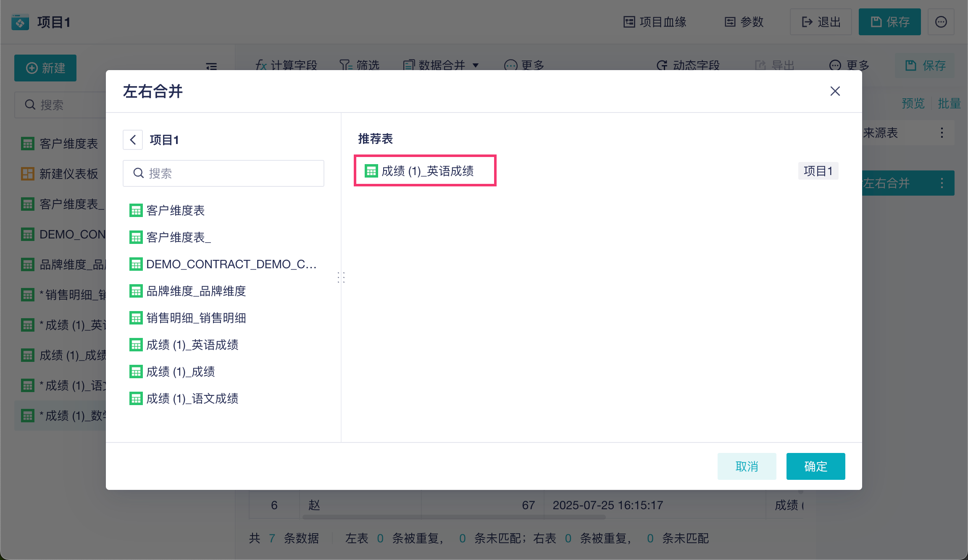Select 客户维度表 in the dialog list
The height and width of the screenshot is (560, 968).
pos(175,210)
